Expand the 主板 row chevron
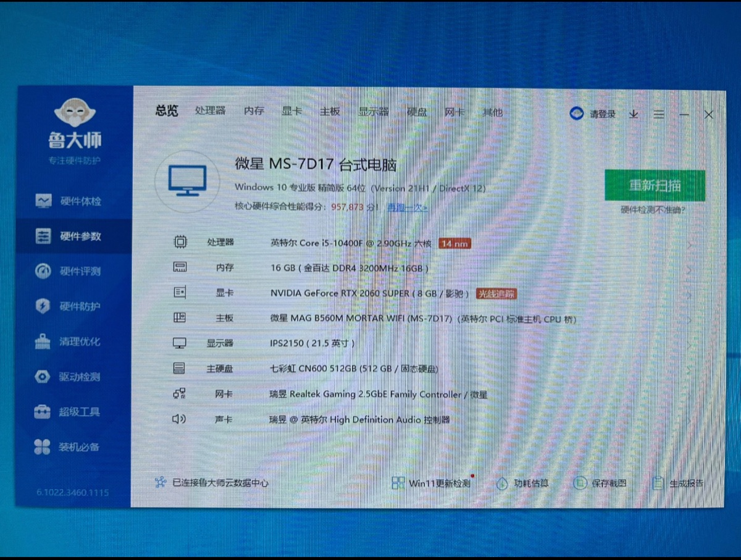The height and width of the screenshot is (560, 741). 689,320
